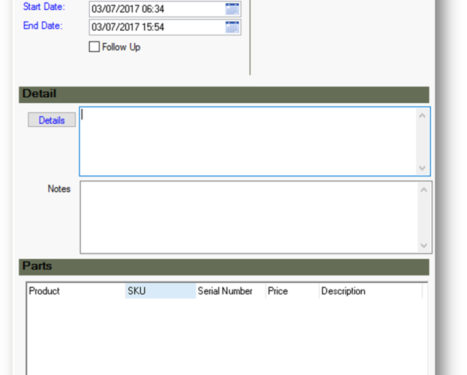Viewport: 467px width, 375px height.
Task: Click the End Date input field
Action: [157, 27]
